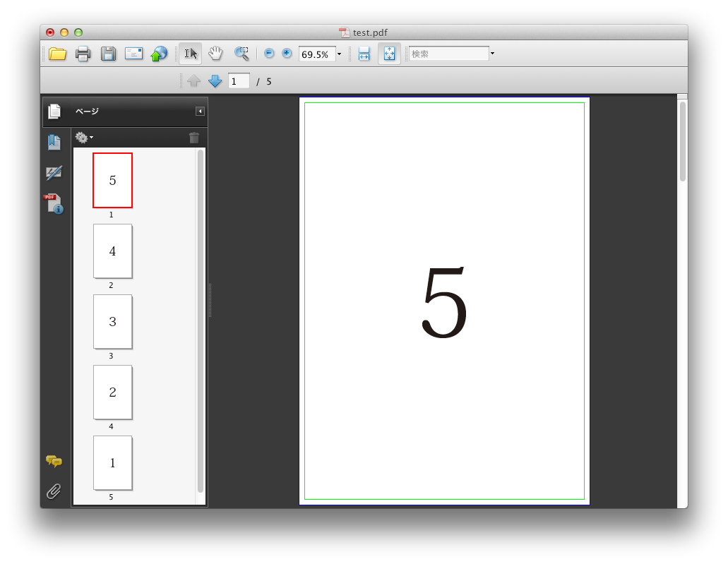Click the globe upload share icon

click(x=159, y=54)
